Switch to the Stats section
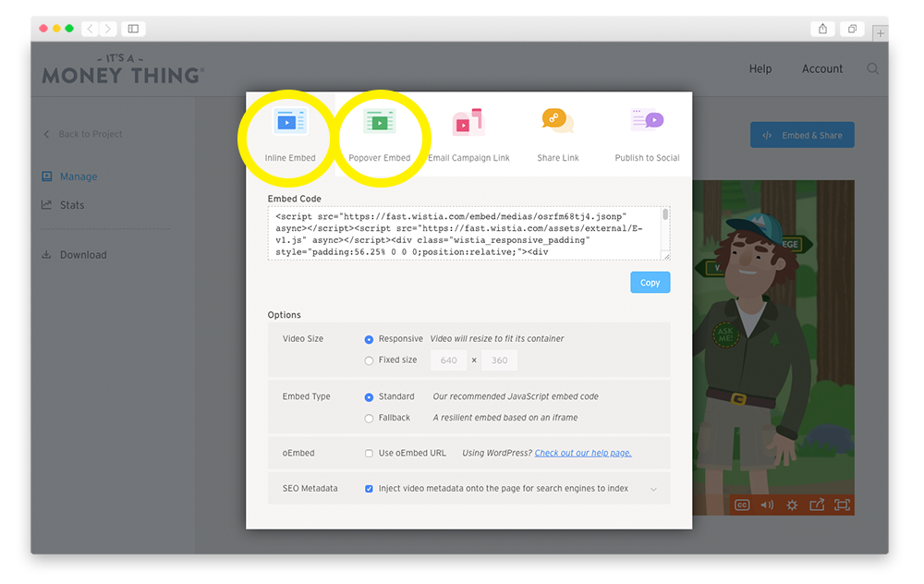 click(x=73, y=204)
